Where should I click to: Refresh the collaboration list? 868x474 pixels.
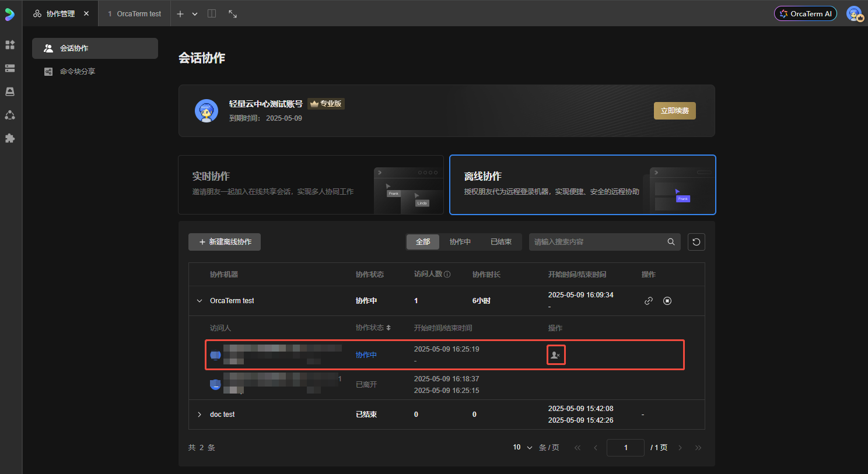tap(696, 242)
